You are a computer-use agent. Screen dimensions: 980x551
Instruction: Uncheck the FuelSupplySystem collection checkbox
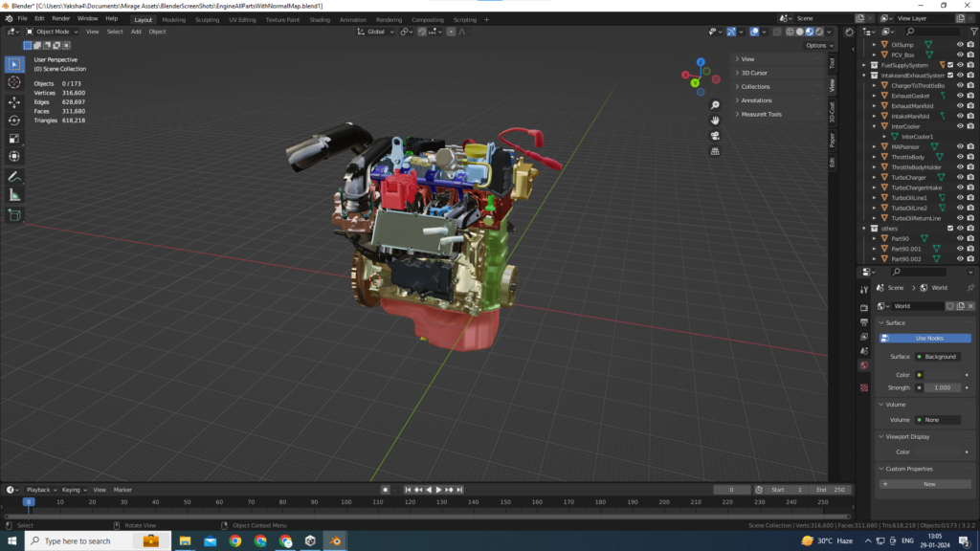950,65
